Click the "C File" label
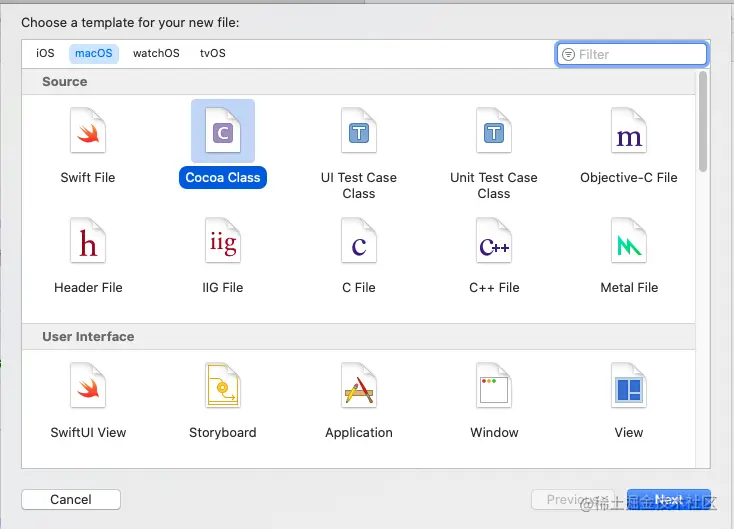 point(359,287)
